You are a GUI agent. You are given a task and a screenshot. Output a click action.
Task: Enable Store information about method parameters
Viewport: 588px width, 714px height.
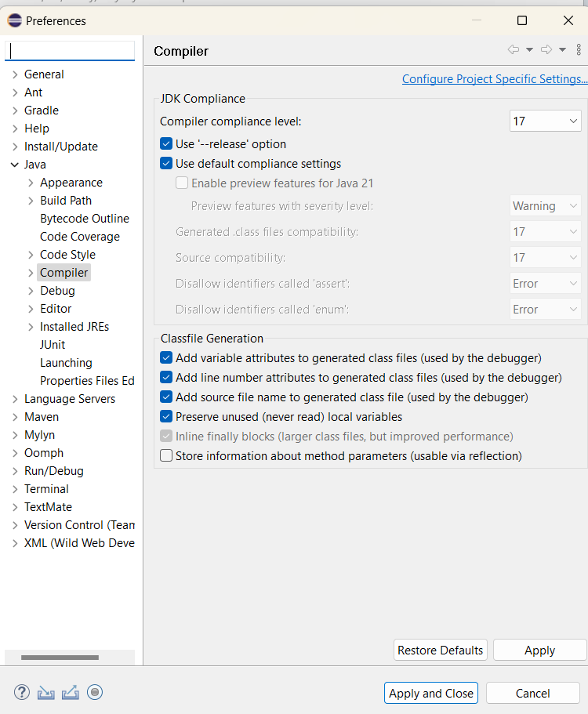[166, 456]
